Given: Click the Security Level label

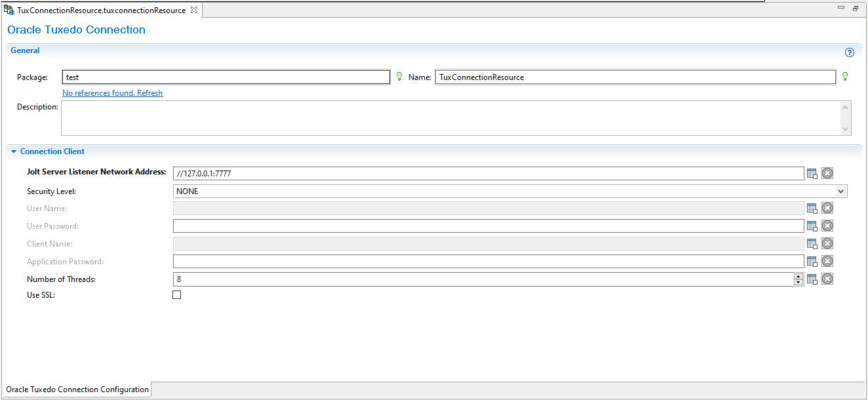Looking at the screenshot, I should pos(51,191).
